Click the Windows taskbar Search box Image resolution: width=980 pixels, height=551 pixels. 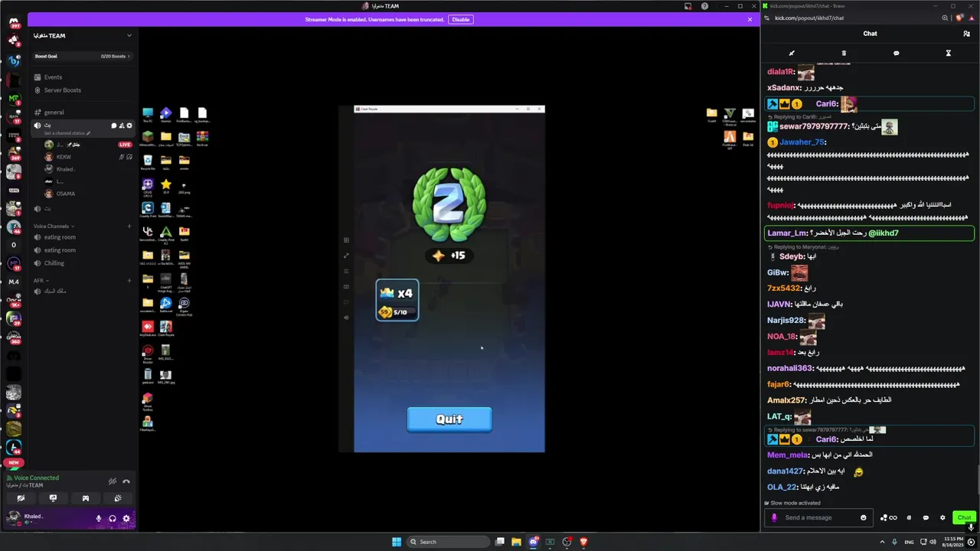point(448,542)
